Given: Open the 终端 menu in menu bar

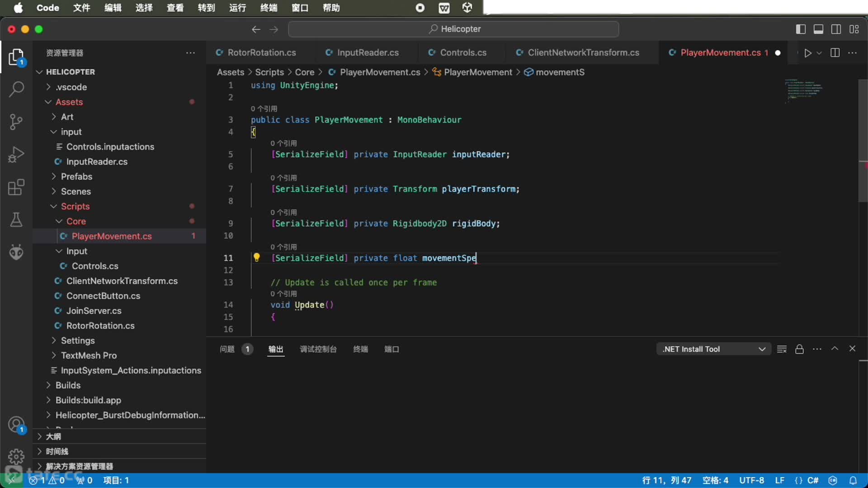Looking at the screenshot, I should 269,8.
